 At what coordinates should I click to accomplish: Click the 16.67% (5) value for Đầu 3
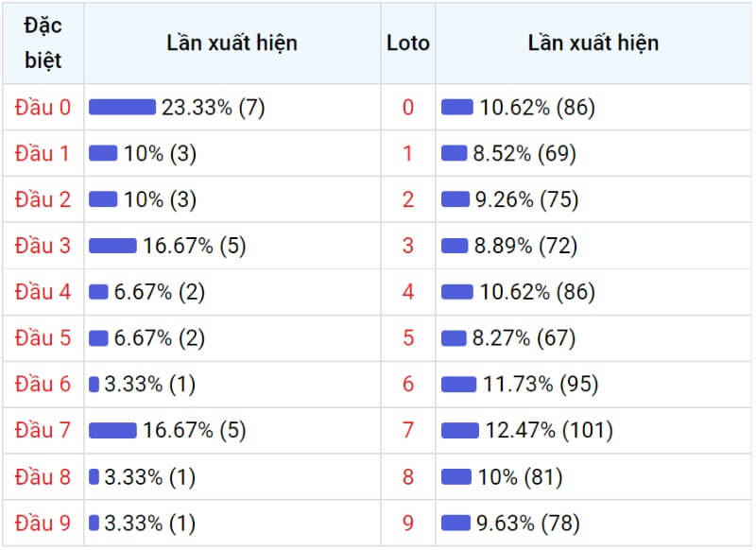pos(195,246)
